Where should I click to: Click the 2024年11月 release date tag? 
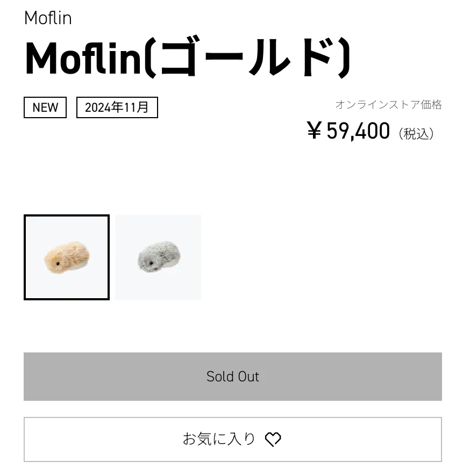117,107
